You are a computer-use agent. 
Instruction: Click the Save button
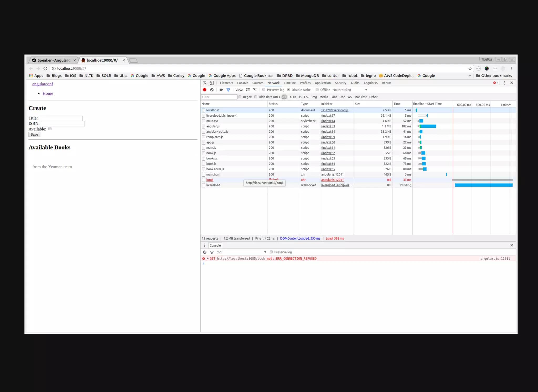[x=34, y=135]
